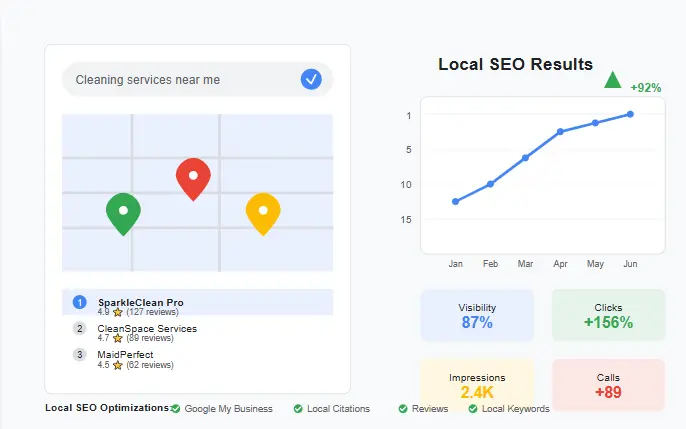Click the yellow map pin marker

263,212
